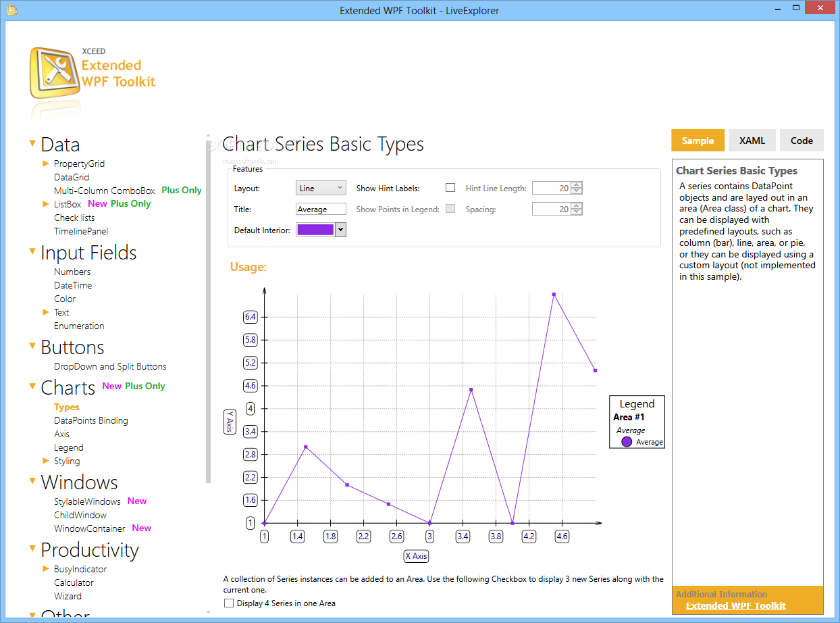
Task: Click the 6.4 Y-axis tick label
Action: 251,317
